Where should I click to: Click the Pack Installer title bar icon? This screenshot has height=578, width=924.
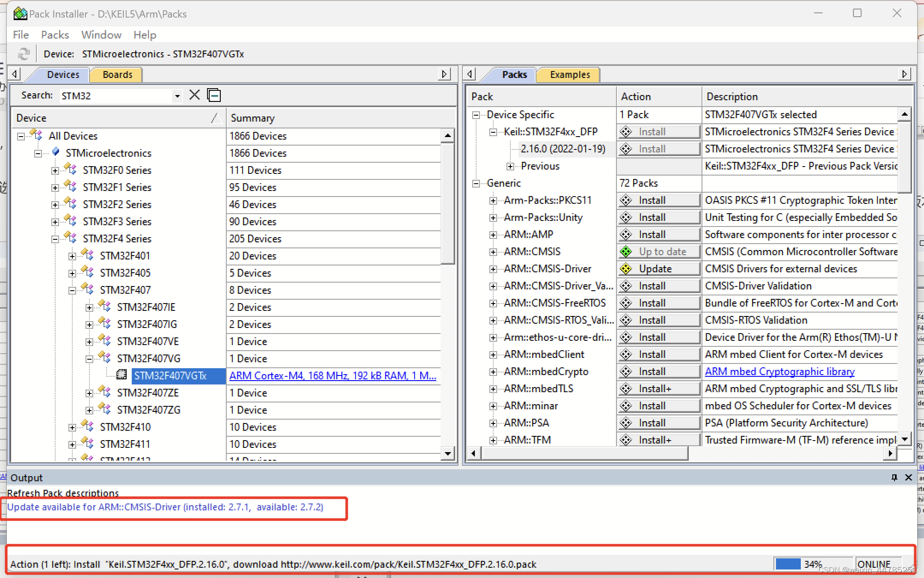[20, 14]
